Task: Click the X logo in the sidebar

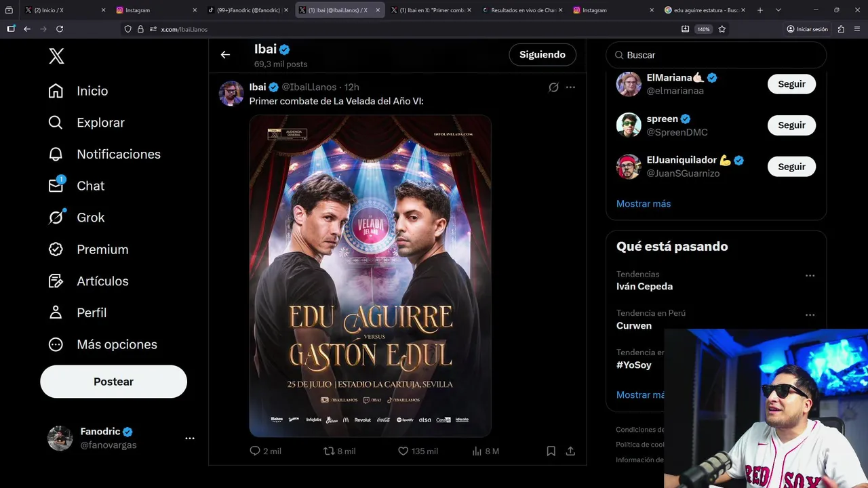Action: coord(57,56)
